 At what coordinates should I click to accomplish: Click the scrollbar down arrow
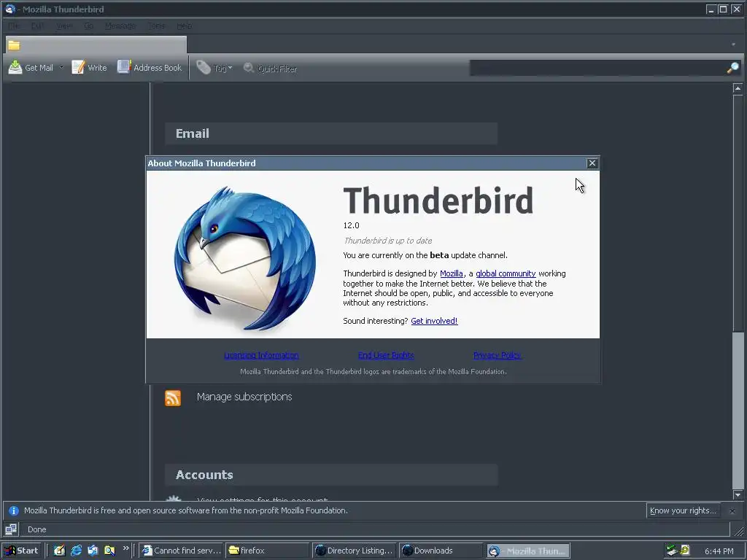tap(738, 495)
